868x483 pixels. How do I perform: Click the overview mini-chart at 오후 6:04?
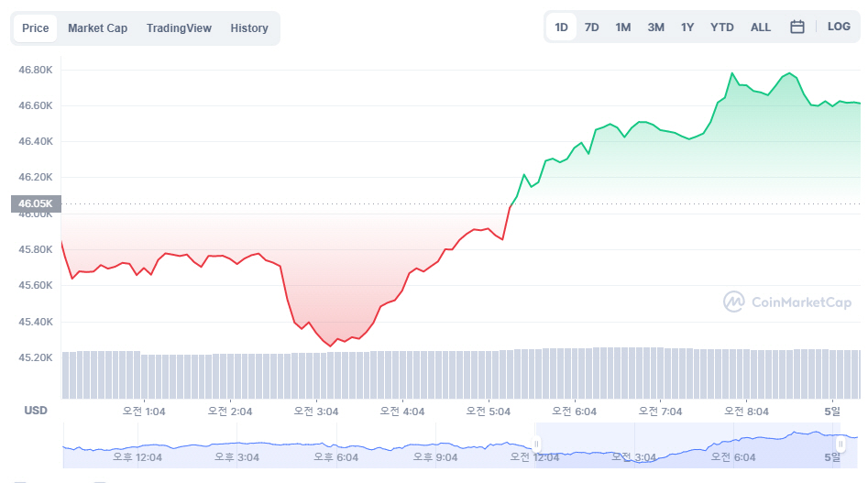tap(335, 446)
